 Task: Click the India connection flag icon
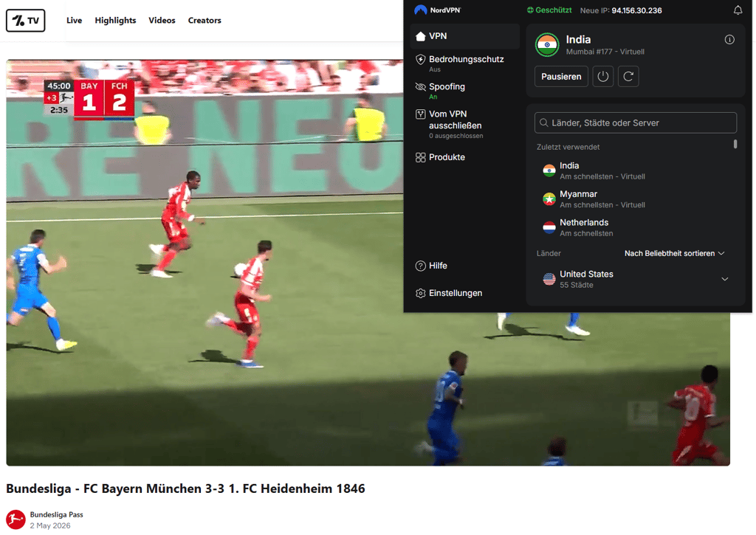547,45
